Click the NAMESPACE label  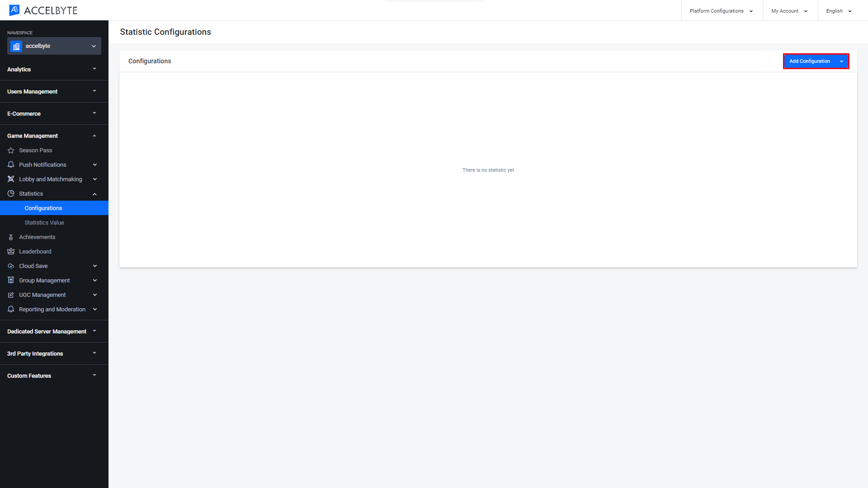20,33
